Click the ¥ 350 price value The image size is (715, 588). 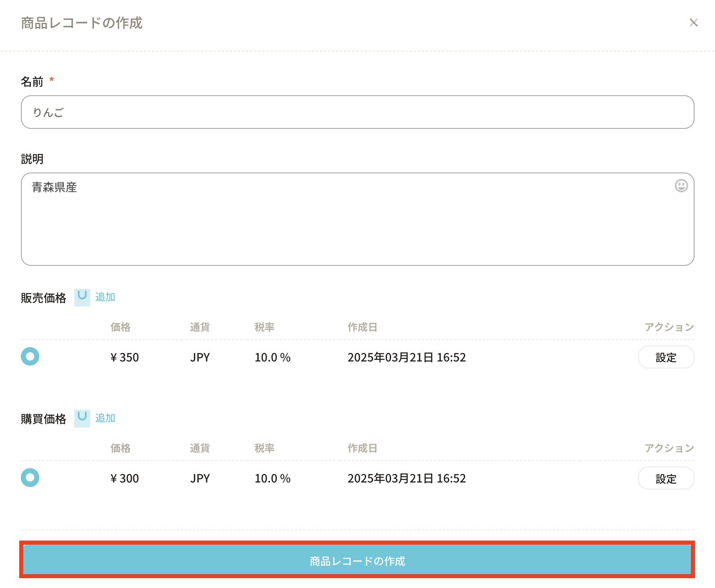coord(125,357)
